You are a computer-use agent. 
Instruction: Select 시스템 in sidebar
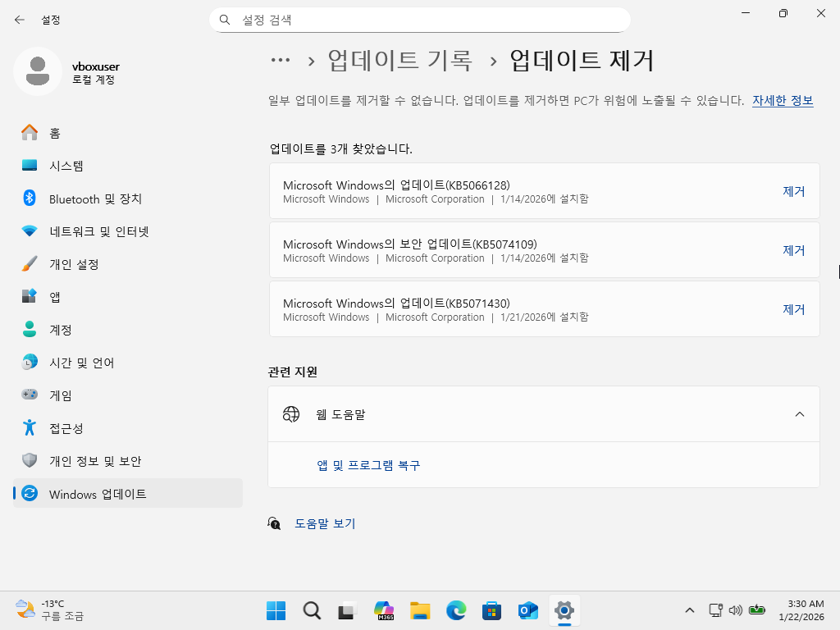point(128,165)
